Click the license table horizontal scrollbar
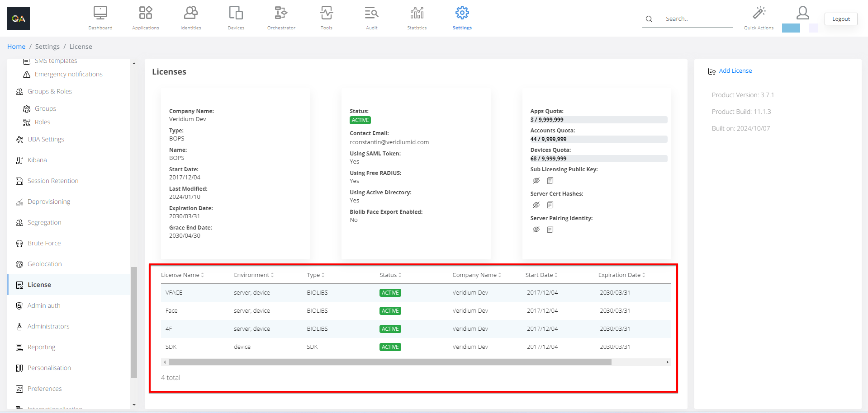Image resolution: width=868 pixels, height=413 pixels. click(389, 362)
